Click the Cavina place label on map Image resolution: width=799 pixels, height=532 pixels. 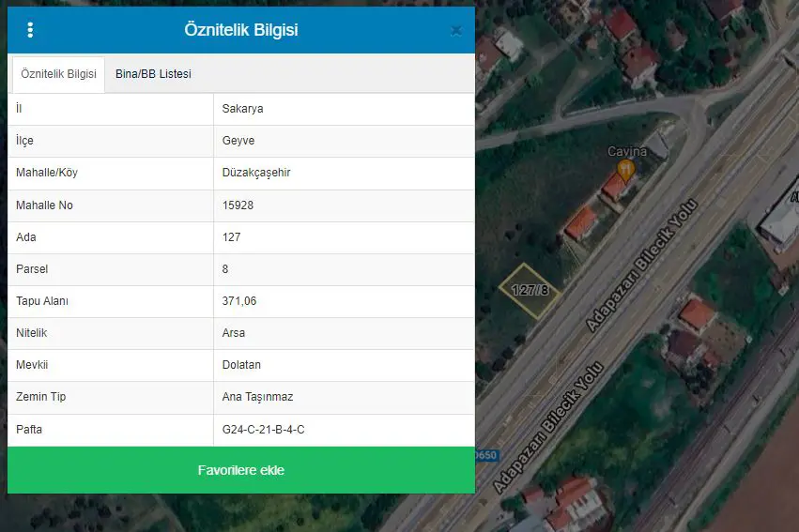coord(627,151)
